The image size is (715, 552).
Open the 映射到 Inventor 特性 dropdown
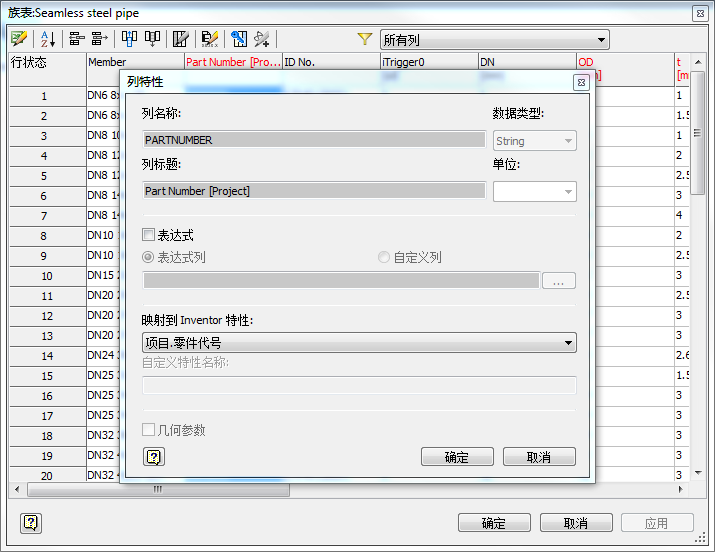click(x=359, y=343)
